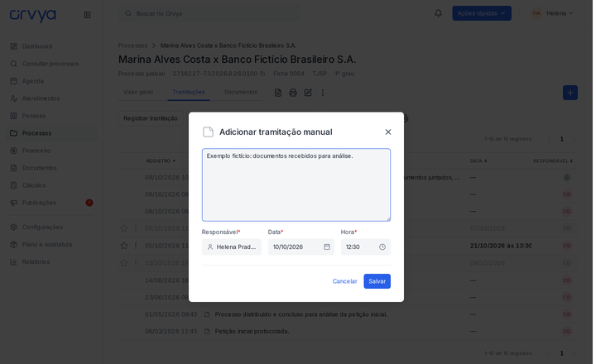Click the gear icon in the first table row
The image size is (596, 364).
566,177
